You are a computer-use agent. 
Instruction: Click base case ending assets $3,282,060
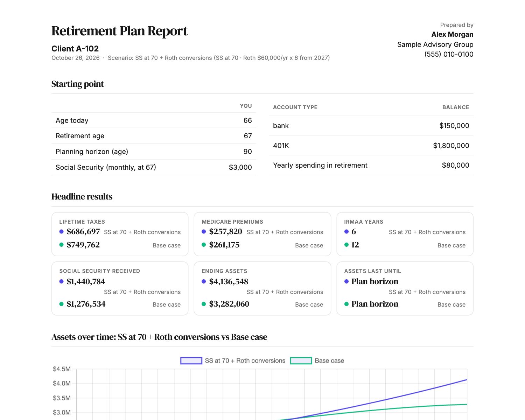click(x=229, y=304)
